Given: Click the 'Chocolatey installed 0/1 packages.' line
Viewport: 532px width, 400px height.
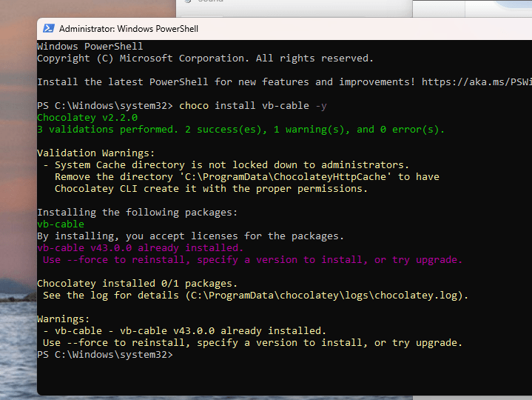Looking at the screenshot, I should tap(137, 284).
